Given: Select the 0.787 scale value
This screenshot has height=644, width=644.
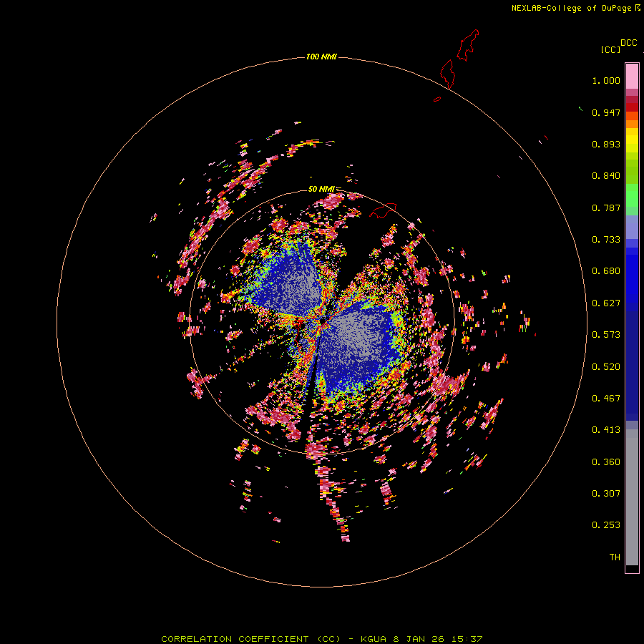Looking at the screenshot, I should [x=606, y=208].
